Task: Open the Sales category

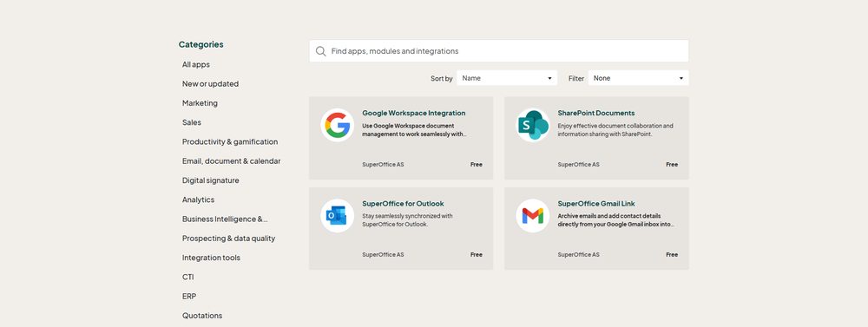Action: 192,122
